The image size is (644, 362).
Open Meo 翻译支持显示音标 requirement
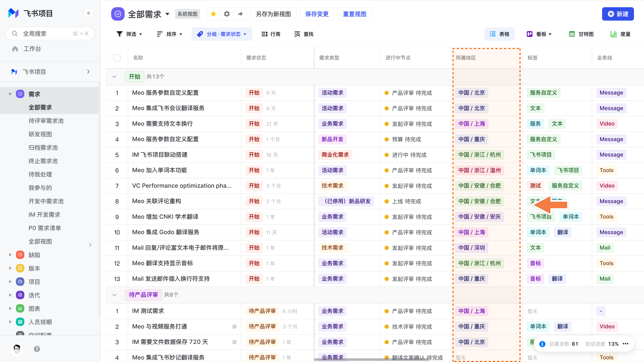162,263
